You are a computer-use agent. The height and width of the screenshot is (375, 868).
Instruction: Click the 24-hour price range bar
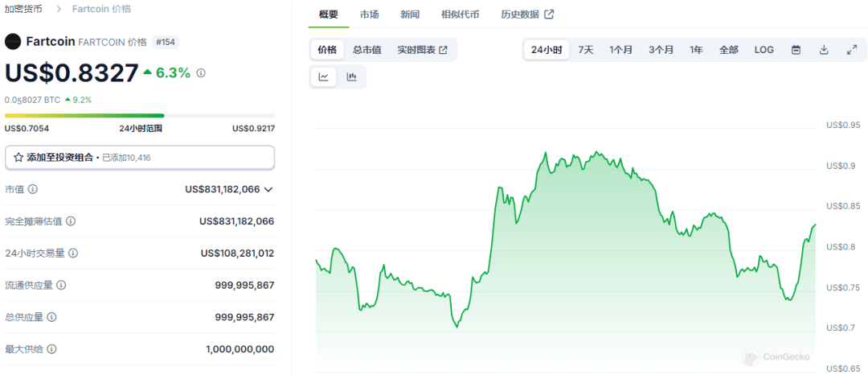(x=140, y=116)
